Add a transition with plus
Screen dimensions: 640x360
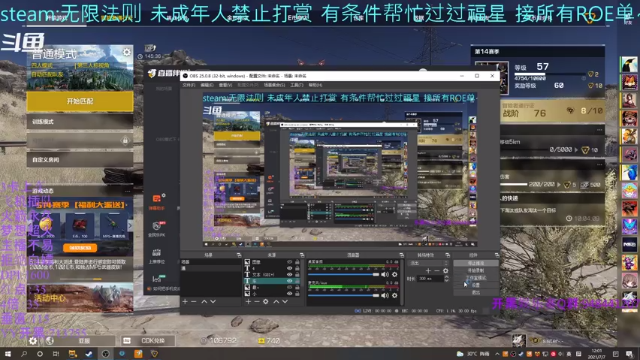pos(428,271)
